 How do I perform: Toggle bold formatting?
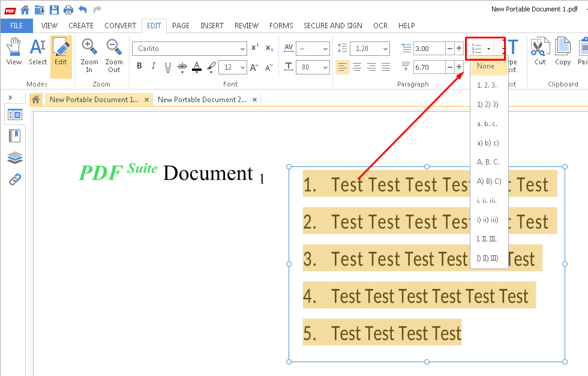click(139, 66)
